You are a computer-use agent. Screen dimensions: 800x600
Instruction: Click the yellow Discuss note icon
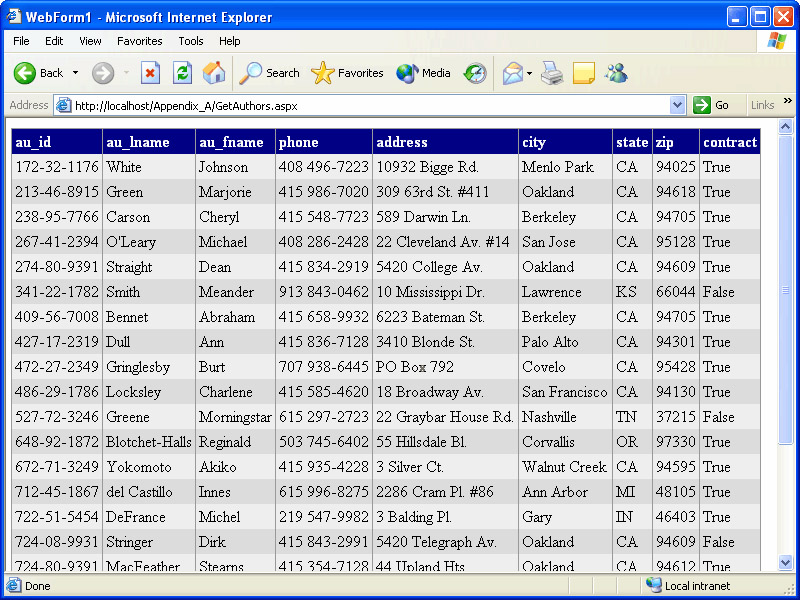click(x=584, y=73)
